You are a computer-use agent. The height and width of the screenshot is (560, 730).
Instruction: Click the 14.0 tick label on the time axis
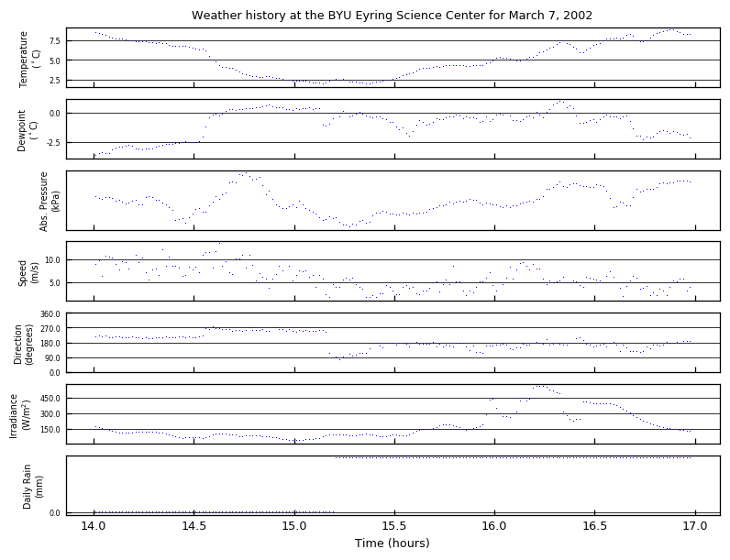[x=94, y=526]
